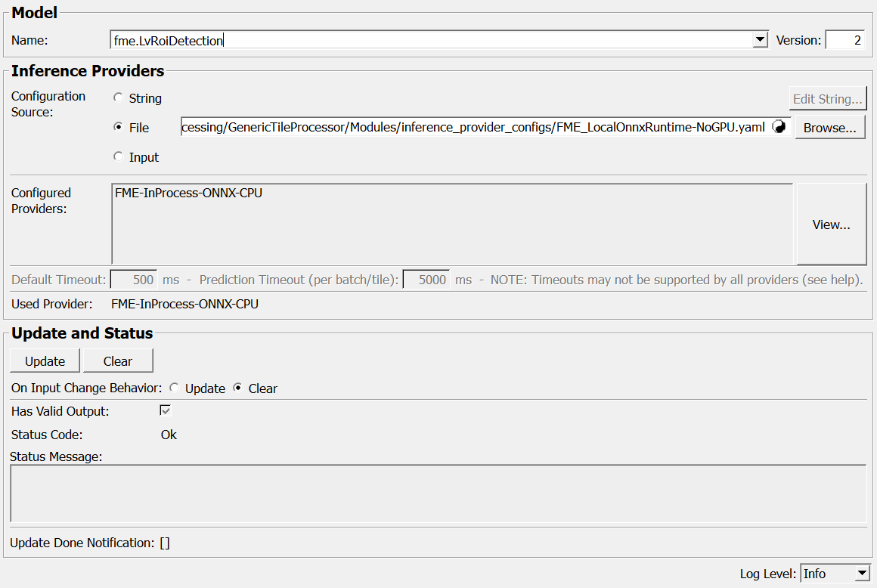Select the String configuration source

pos(118,97)
